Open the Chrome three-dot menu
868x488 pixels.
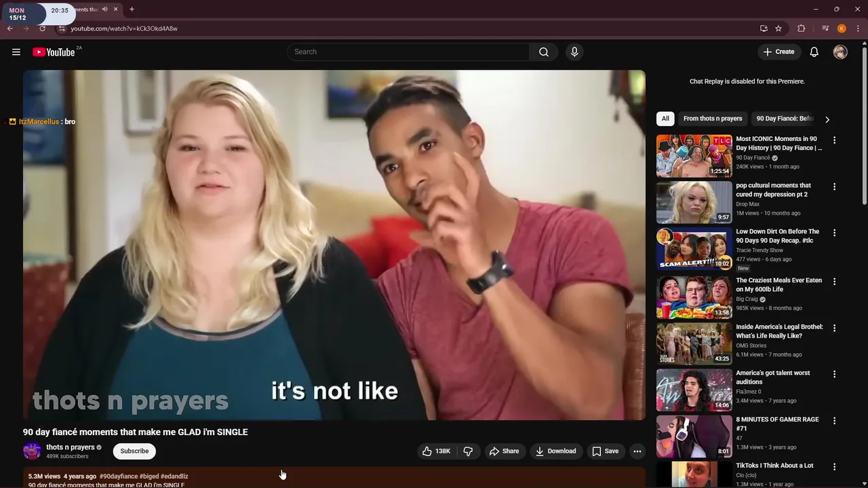(x=858, y=28)
